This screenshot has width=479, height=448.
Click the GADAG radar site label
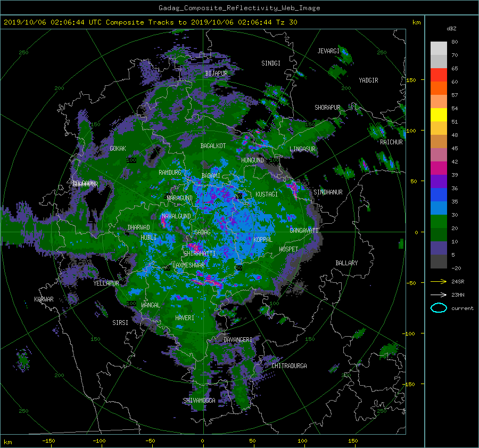203,232
